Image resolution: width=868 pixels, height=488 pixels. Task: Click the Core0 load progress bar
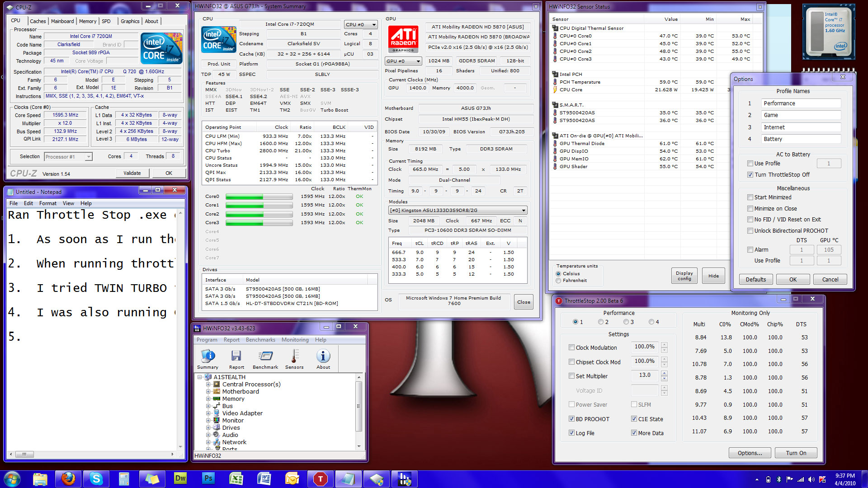pos(259,197)
